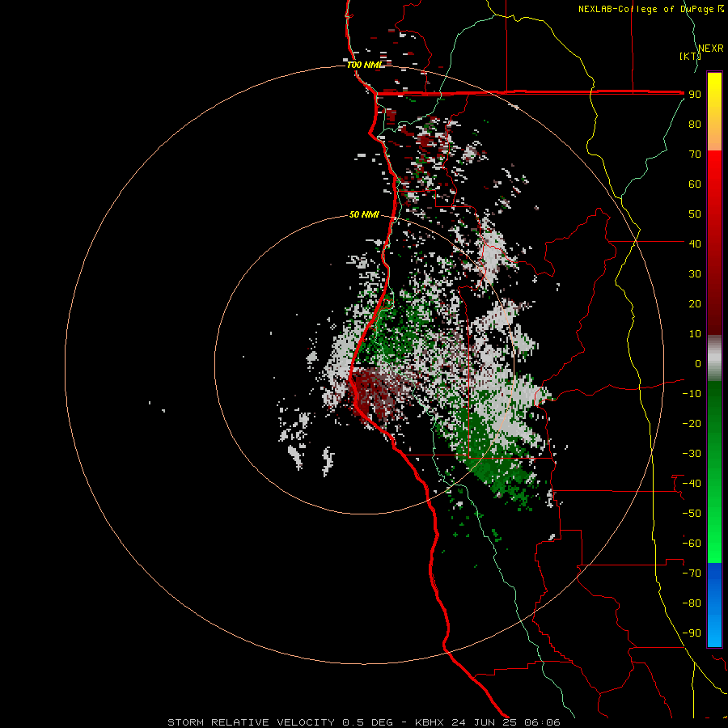Click the blue segment of the color bar
Viewport: 728px width, 728px height.
tap(714, 605)
